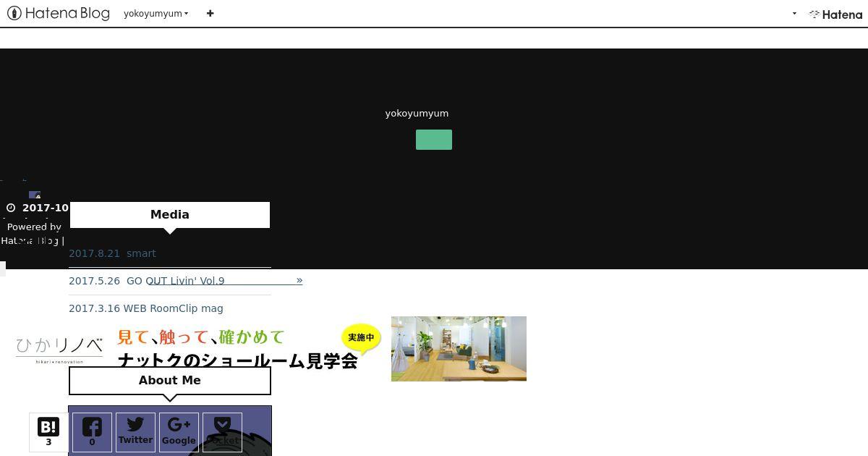Share via the Hatena Bookmark B! button
Image resolution: width=868 pixels, height=456 pixels.
point(48,432)
